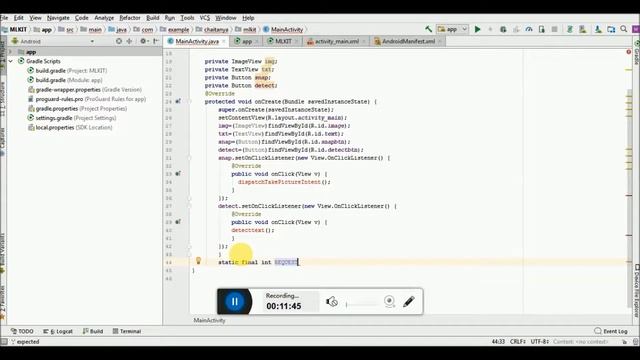This screenshot has height=360, width=640.
Task: Click the Scroll from Source target icon
Action: pyautogui.click(x=119, y=41)
